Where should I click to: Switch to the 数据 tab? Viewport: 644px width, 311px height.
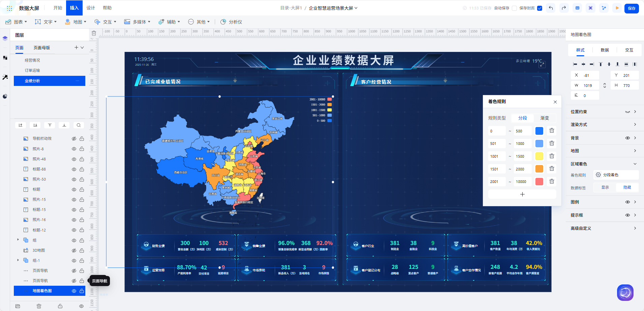coord(605,50)
